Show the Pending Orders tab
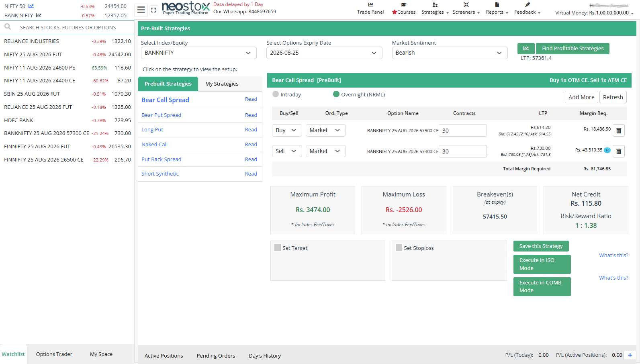This screenshot has width=640, height=364. [216, 356]
